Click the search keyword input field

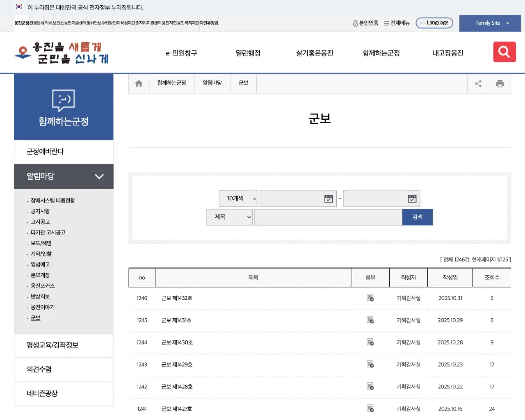328,217
